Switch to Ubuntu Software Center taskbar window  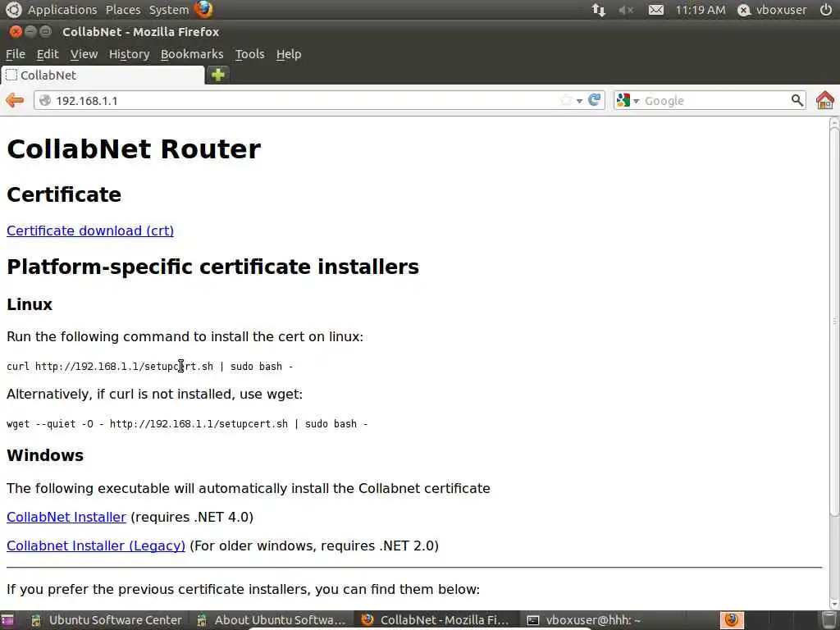[x=107, y=620]
